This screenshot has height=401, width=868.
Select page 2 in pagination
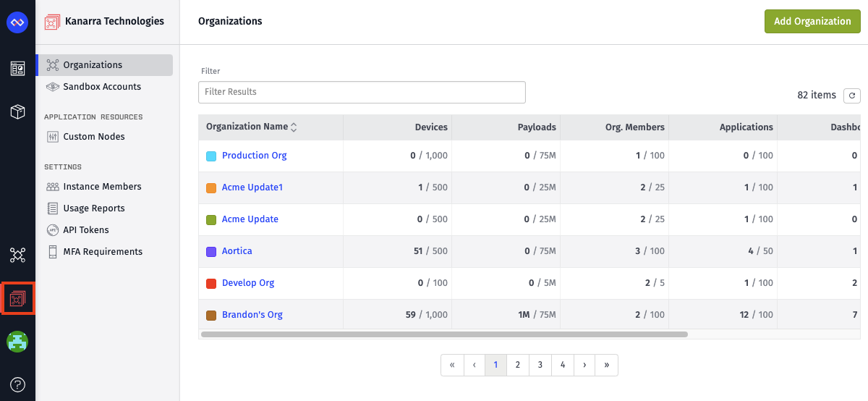pyautogui.click(x=518, y=366)
